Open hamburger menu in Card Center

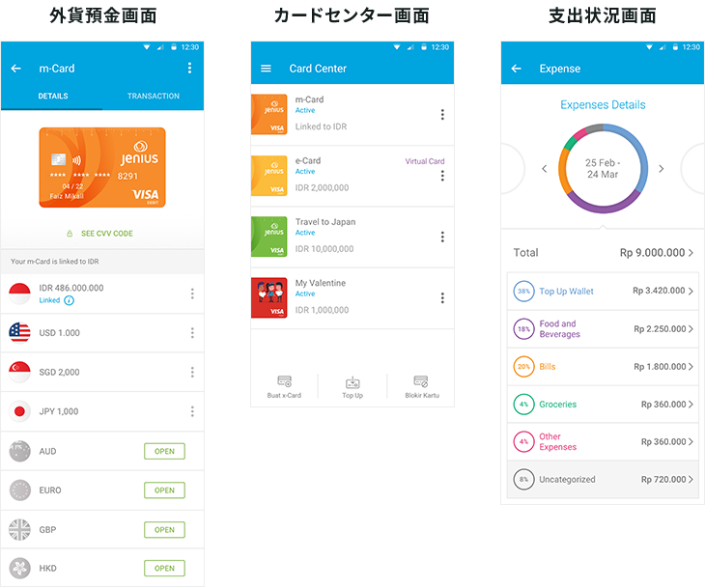[x=267, y=69]
